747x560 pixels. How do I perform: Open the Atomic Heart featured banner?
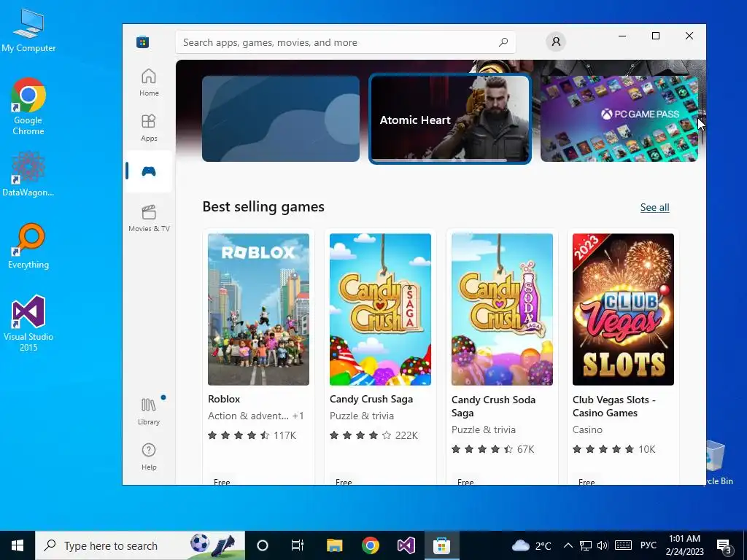[x=449, y=119]
